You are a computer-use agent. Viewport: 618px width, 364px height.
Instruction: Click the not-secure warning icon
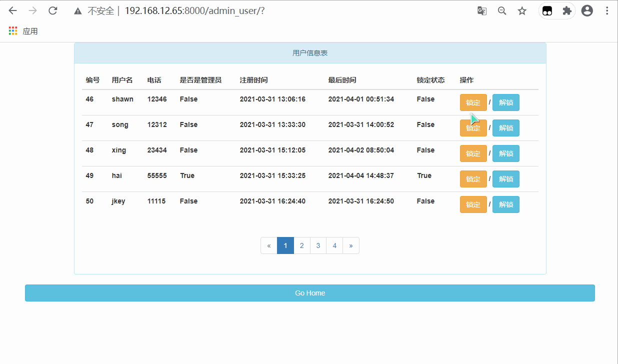[x=77, y=11]
